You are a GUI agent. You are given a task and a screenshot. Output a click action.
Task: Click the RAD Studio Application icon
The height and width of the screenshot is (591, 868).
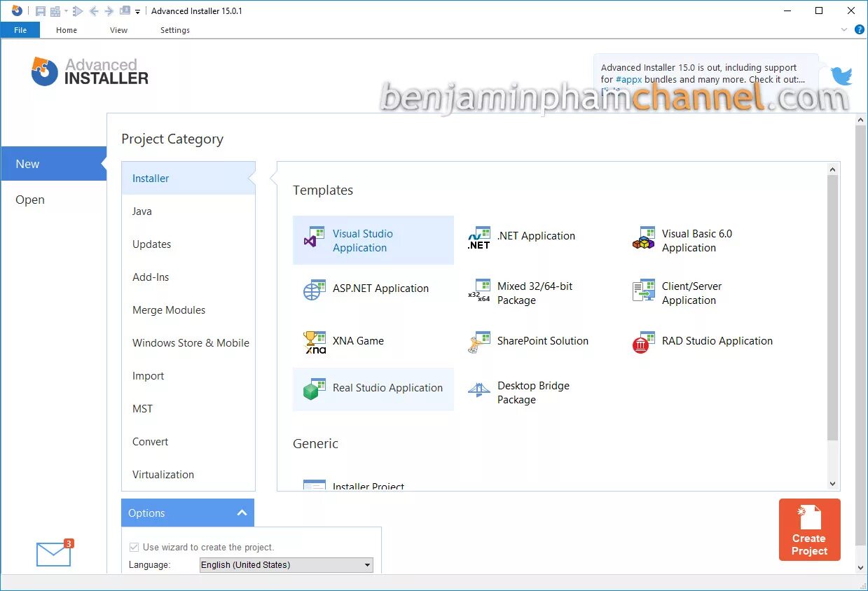point(643,342)
